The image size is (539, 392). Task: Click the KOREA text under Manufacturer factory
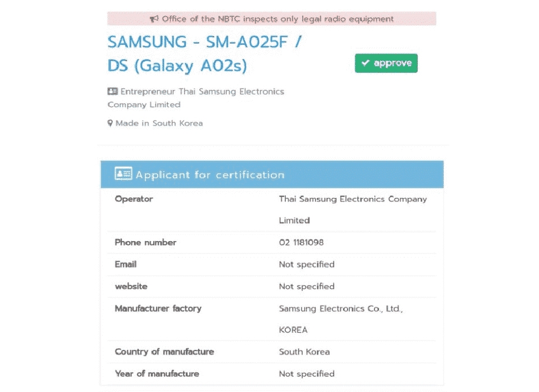tap(293, 330)
